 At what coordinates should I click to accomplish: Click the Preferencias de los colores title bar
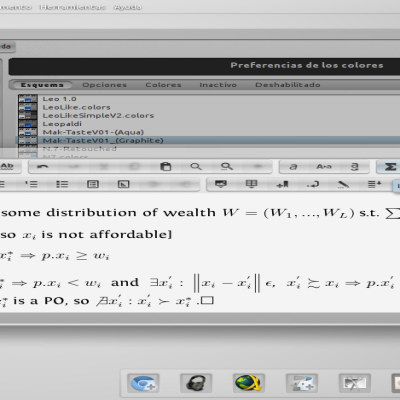[x=204, y=66]
